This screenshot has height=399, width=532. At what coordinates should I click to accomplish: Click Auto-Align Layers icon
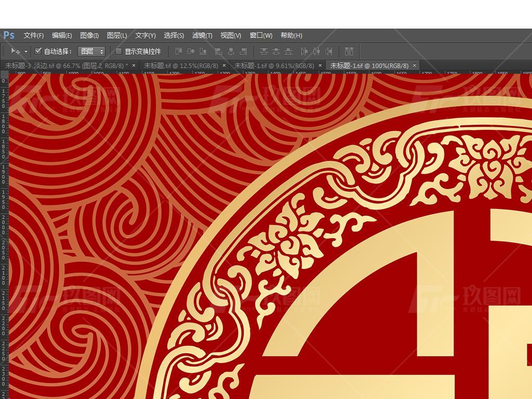click(349, 51)
